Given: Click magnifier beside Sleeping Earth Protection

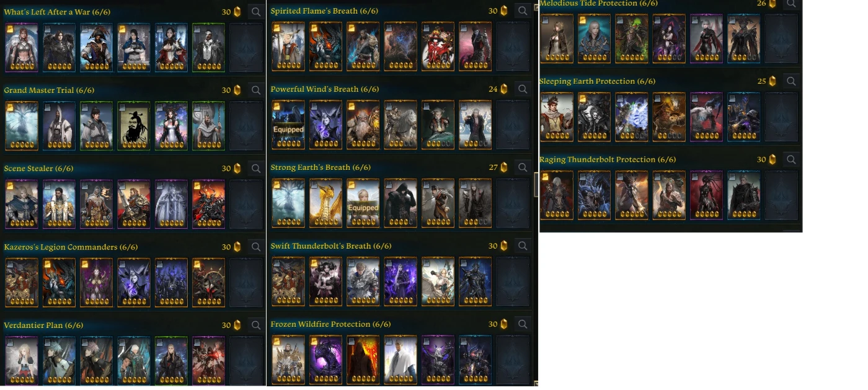Looking at the screenshot, I should coord(791,81).
